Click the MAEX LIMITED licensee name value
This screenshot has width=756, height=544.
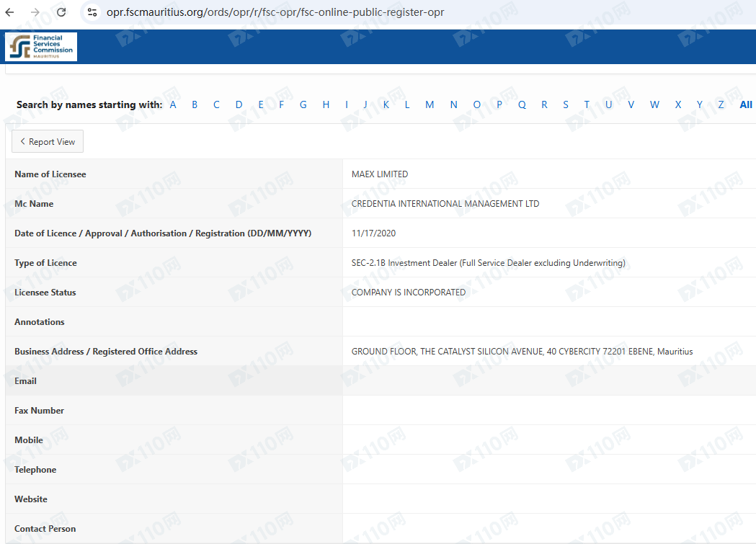[x=380, y=174]
